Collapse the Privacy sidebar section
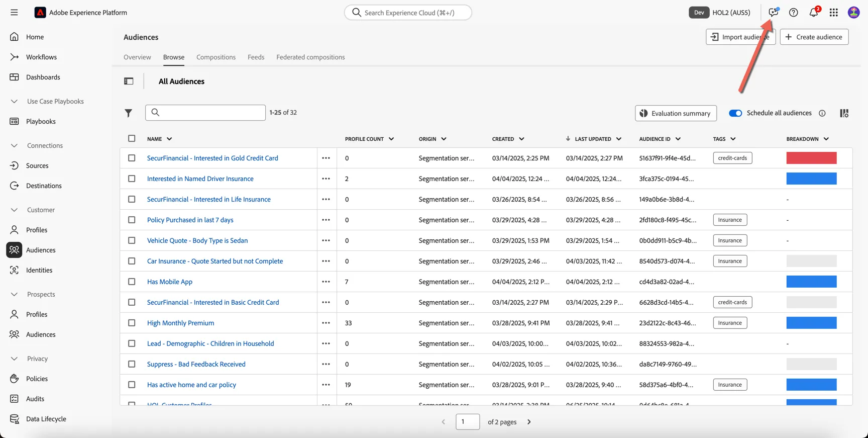The height and width of the screenshot is (438, 868). coord(14,359)
